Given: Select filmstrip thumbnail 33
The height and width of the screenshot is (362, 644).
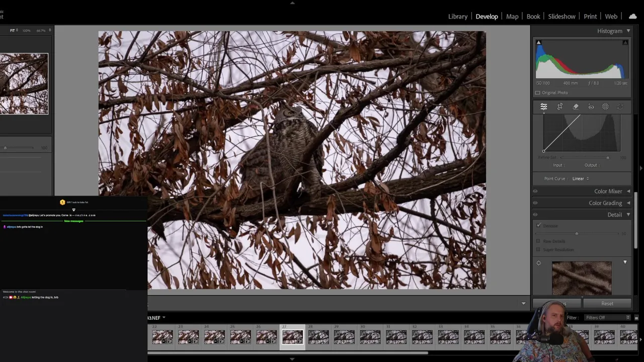Looking at the screenshot, I should point(448,337).
